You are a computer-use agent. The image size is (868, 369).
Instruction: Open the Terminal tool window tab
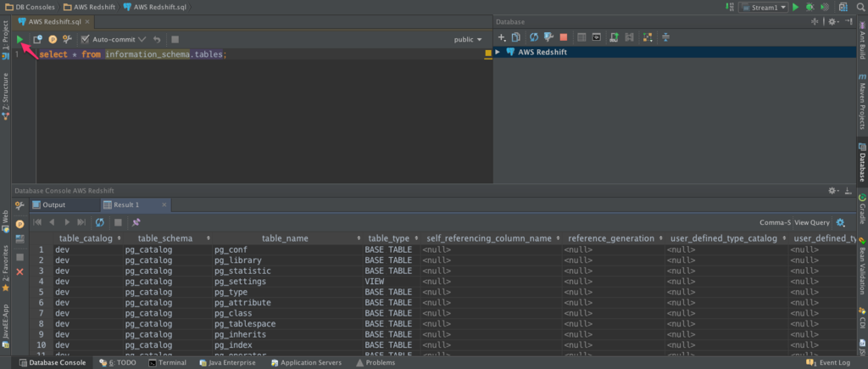(x=167, y=362)
